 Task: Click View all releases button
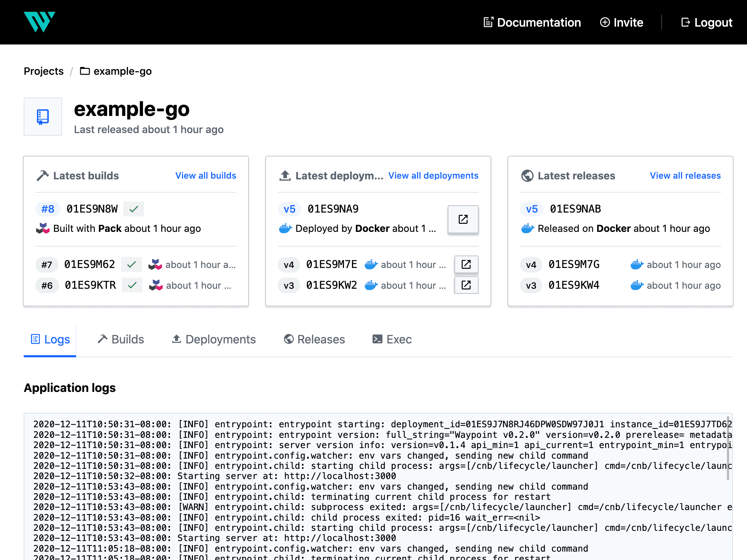point(684,176)
